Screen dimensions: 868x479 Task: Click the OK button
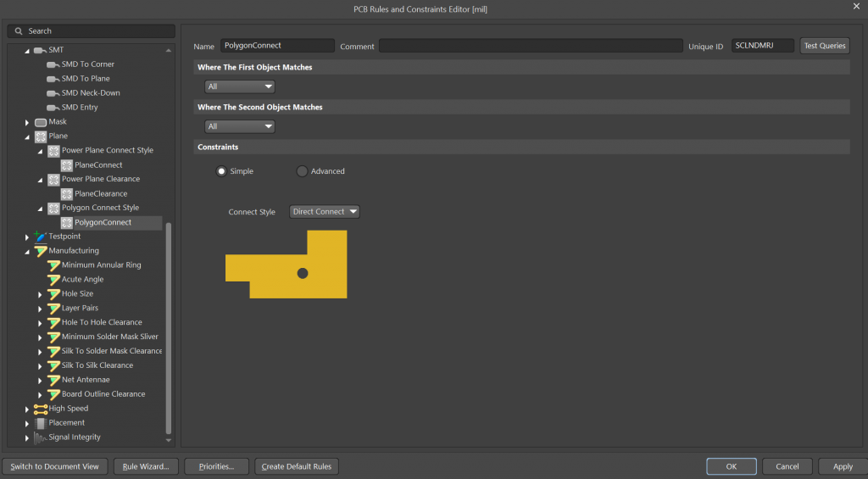[x=732, y=466]
